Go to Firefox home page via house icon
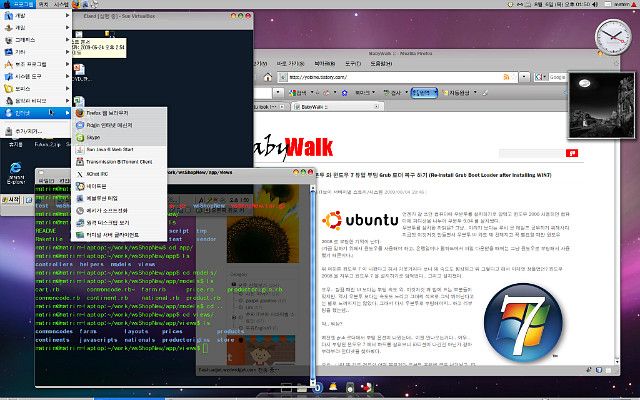The width and height of the screenshot is (640, 400). point(268,77)
